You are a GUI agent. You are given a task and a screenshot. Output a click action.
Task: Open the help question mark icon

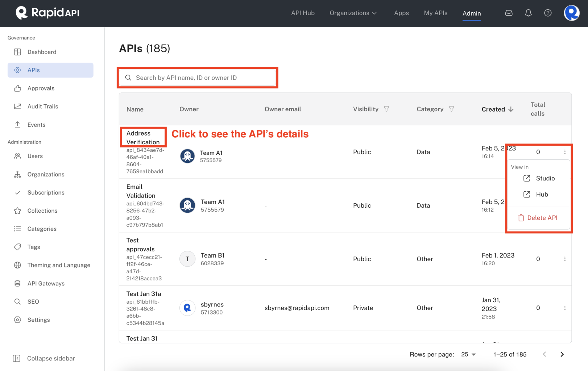pyautogui.click(x=548, y=13)
